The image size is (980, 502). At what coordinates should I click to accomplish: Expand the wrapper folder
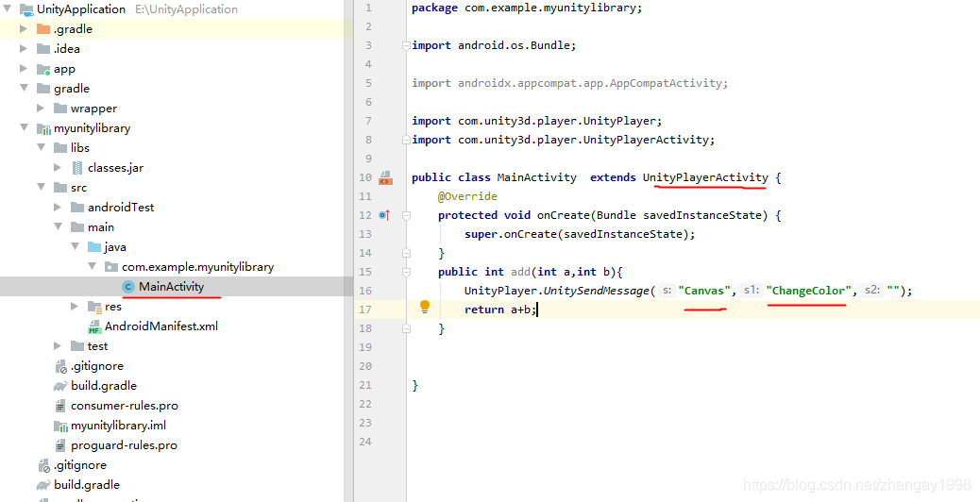click(x=41, y=108)
